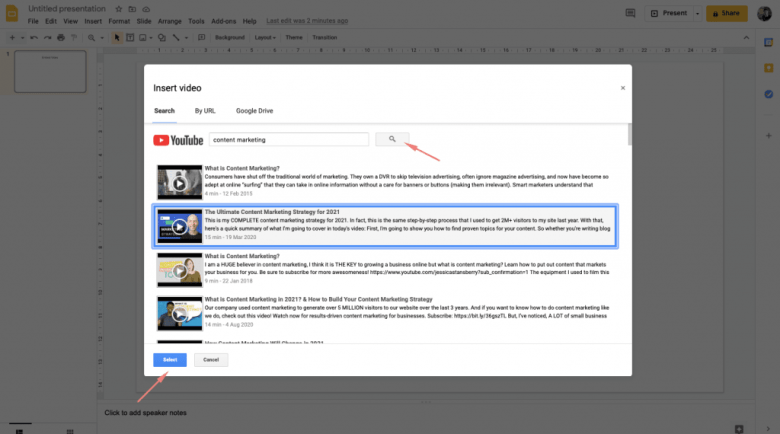Viewport: 780px width, 434px height.
Task: Play the Ultimate Content Marketing Strategy thumbnail
Action: (x=180, y=226)
